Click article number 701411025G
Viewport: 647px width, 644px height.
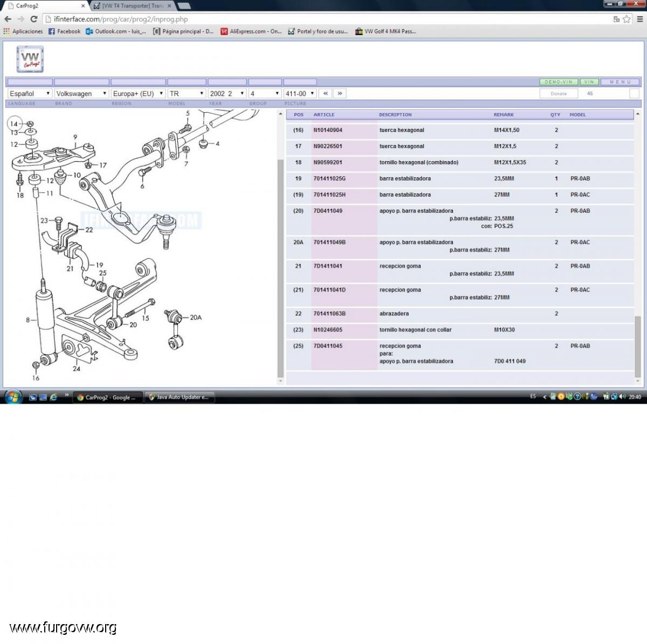(x=329, y=179)
